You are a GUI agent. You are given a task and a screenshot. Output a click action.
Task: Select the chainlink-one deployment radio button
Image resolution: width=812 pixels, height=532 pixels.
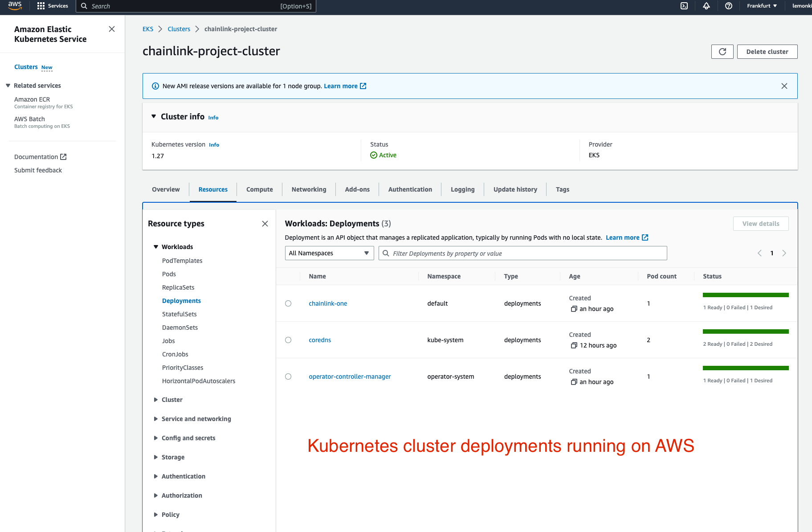pyautogui.click(x=288, y=303)
